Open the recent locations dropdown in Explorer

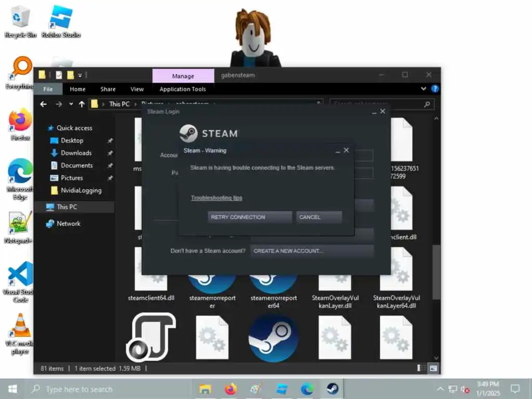[71, 104]
